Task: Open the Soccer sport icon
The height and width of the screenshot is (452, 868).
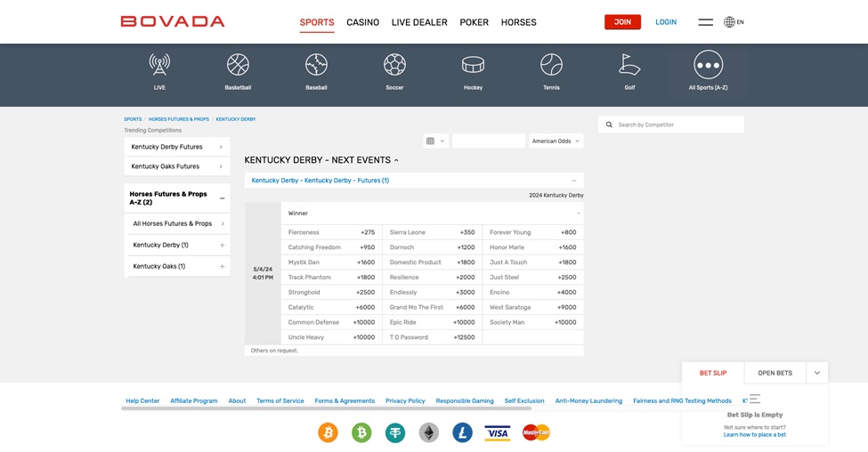Action: tap(394, 65)
